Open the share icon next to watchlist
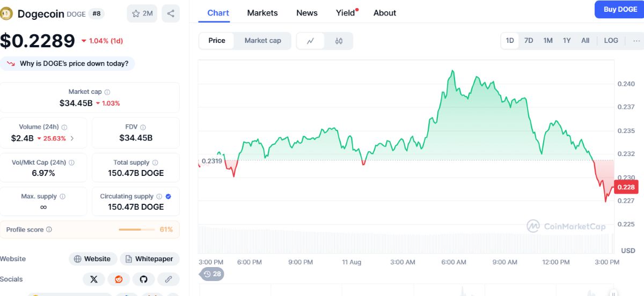This screenshot has width=644, height=296. [171, 13]
